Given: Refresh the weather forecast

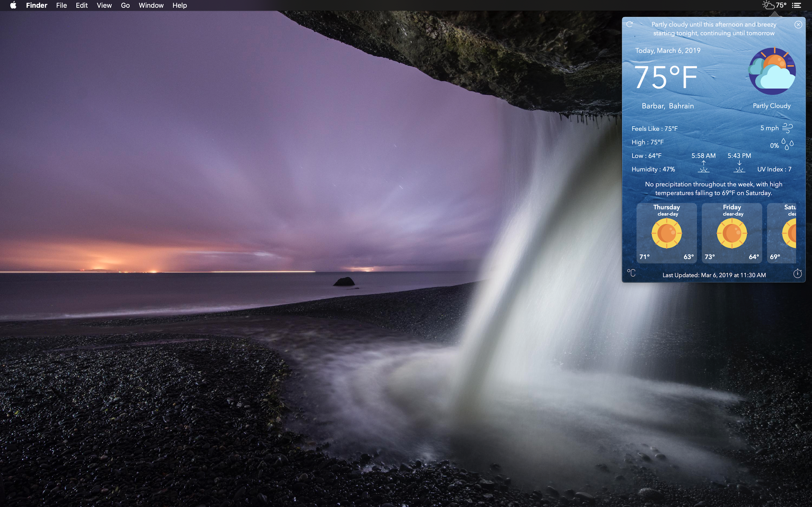Looking at the screenshot, I should pos(630,25).
